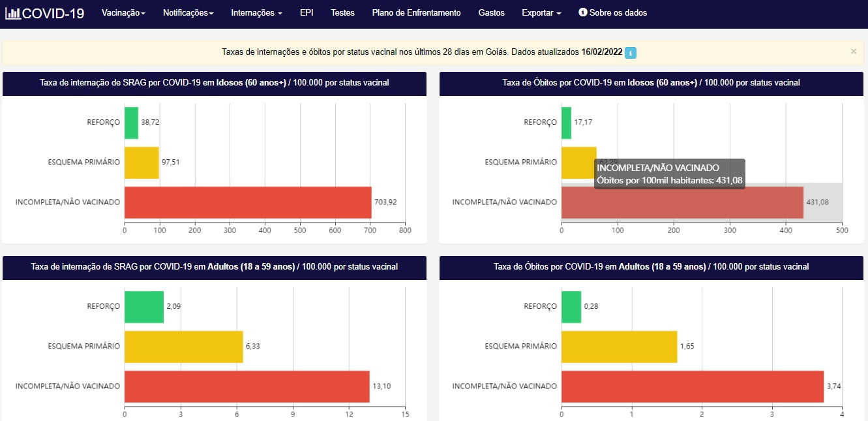The height and width of the screenshot is (421, 868).
Task: Navigate to the Gastos page
Action: 491,12
